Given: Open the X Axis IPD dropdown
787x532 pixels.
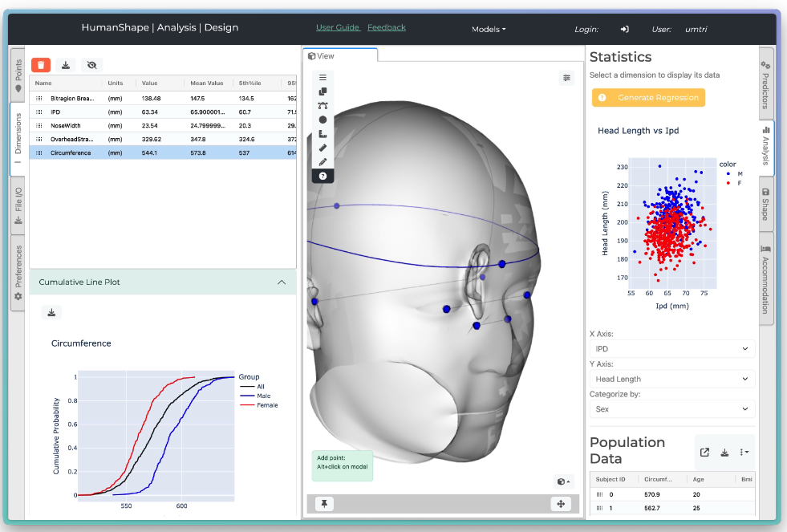Looking at the screenshot, I should [671, 349].
